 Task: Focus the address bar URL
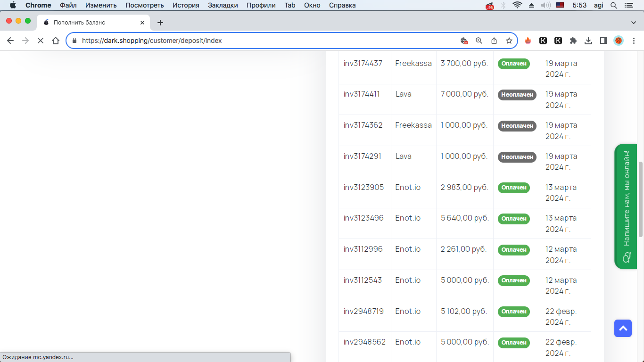[152, 41]
